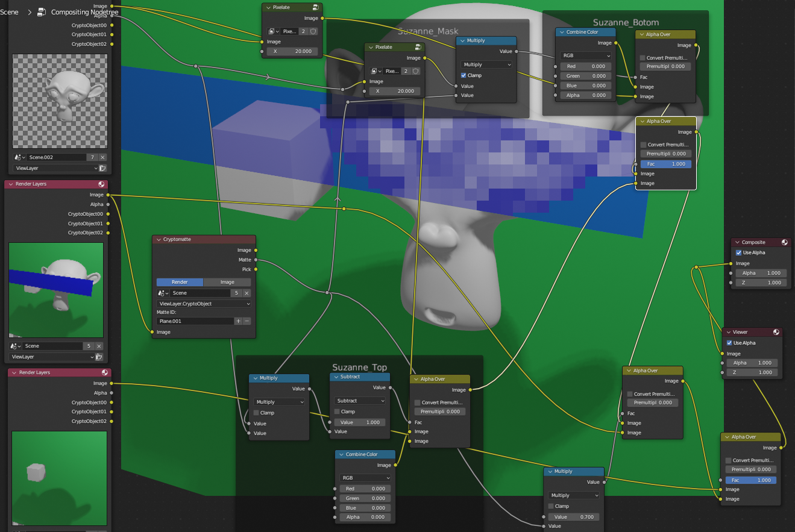Screen dimensions: 795x532
Task: Enable Convert Premultiplied in the highlighted Alpha Over node
Action: (643, 145)
